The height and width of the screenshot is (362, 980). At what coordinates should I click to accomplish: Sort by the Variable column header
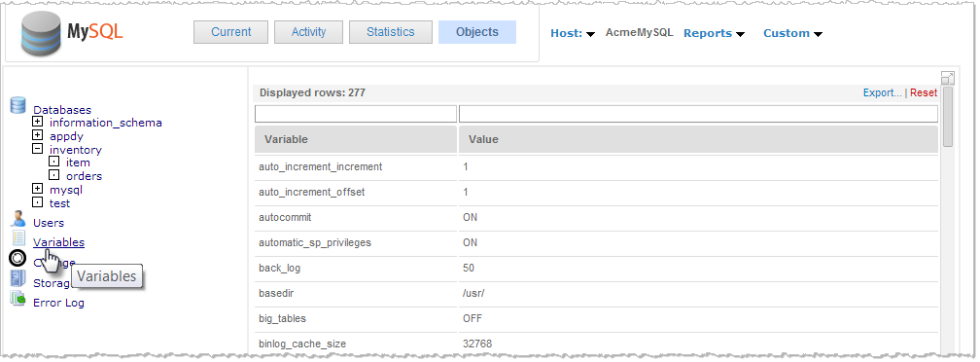click(x=356, y=139)
